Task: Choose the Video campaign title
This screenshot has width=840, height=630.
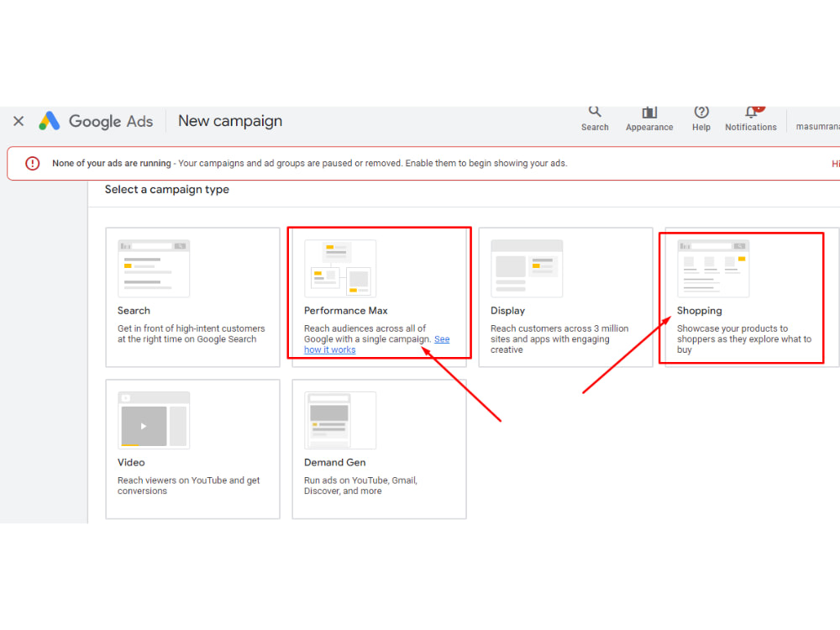Action: (131, 462)
